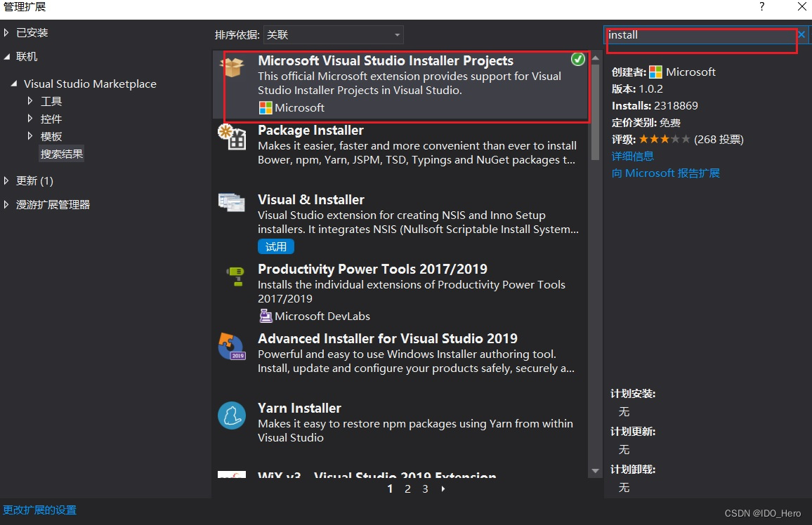Screen dimensions: 812x525
Task: Select Yarn Installer title
Action: pyautogui.click(x=299, y=408)
